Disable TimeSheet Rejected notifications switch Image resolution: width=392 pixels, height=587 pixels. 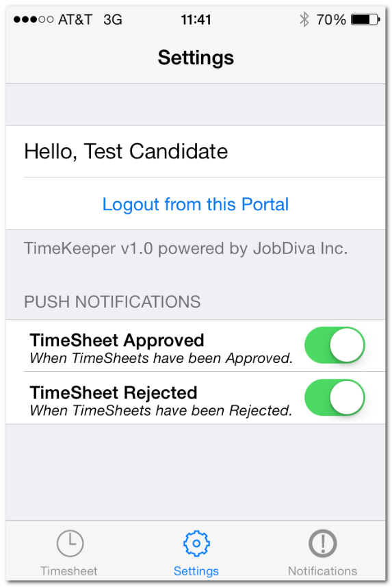tap(335, 397)
